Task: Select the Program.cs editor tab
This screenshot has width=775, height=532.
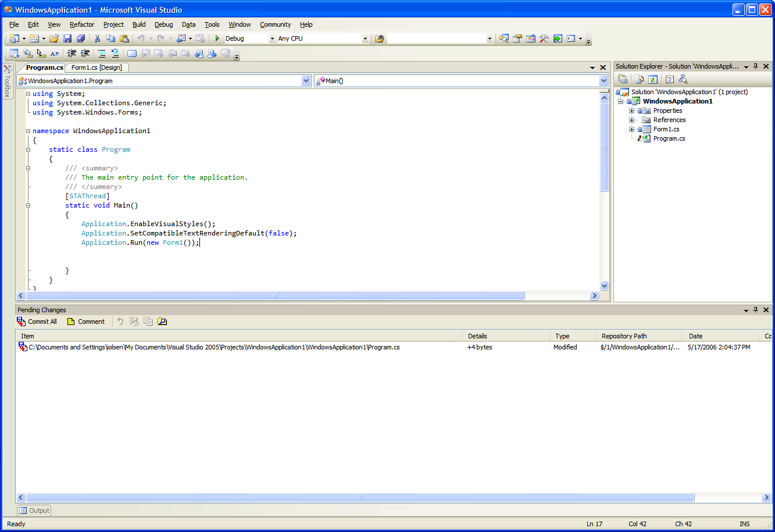Action: tap(44, 67)
